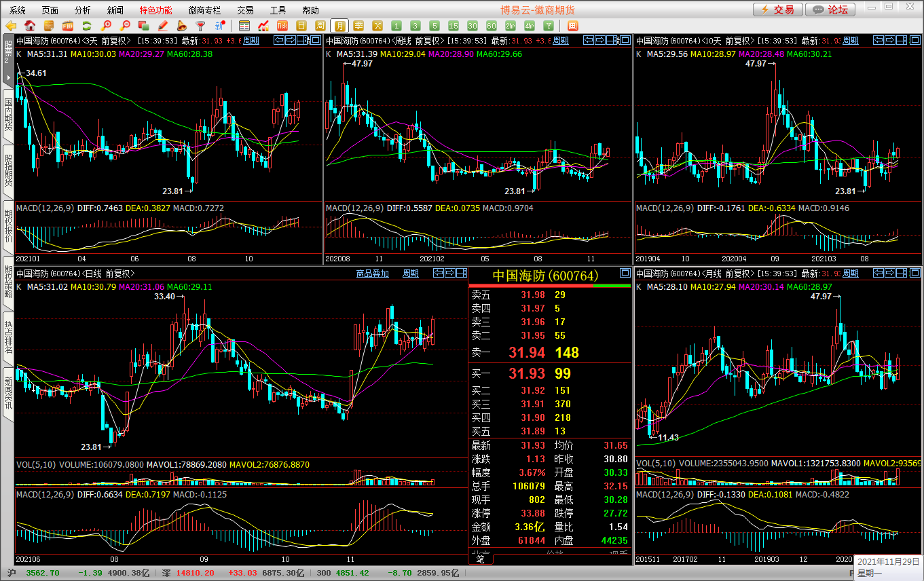The image size is (924, 581).
Task: Open the alert bell icon
Action: pos(182,26)
